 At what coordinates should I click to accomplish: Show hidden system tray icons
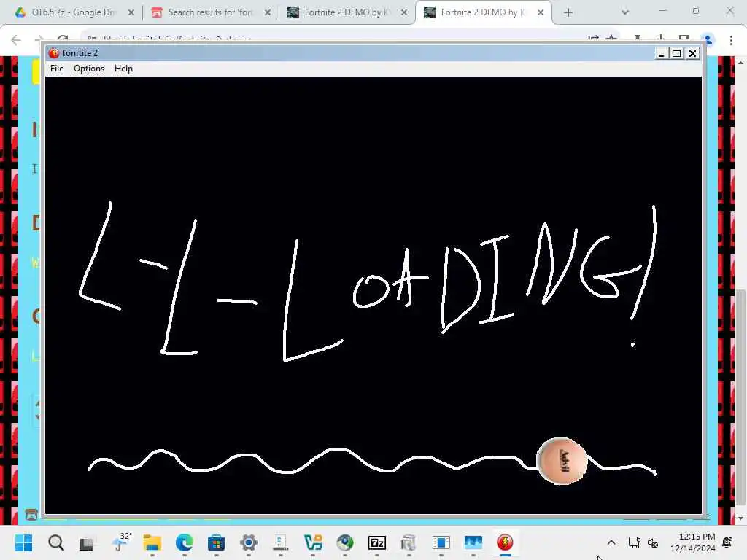pyautogui.click(x=611, y=542)
